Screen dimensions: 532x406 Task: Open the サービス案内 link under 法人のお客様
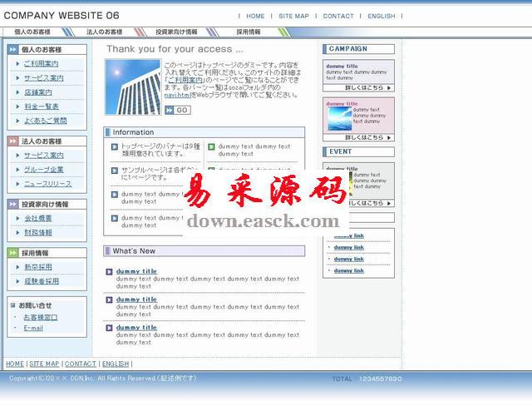pos(44,155)
